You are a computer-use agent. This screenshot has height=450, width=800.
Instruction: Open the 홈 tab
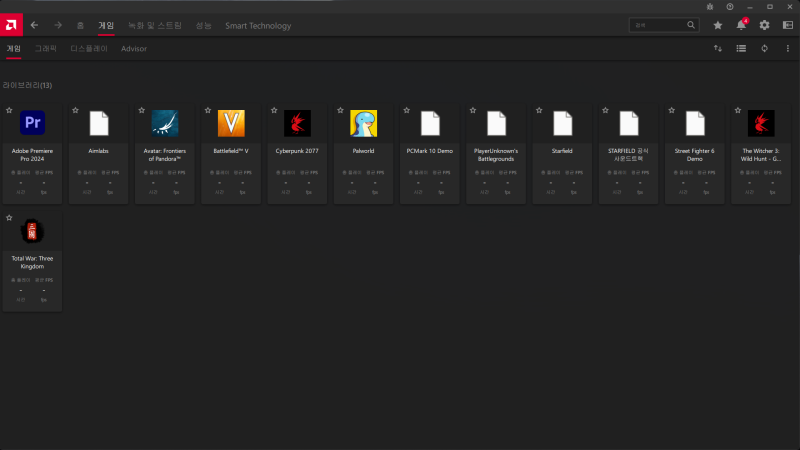click(x=80, y=26)
